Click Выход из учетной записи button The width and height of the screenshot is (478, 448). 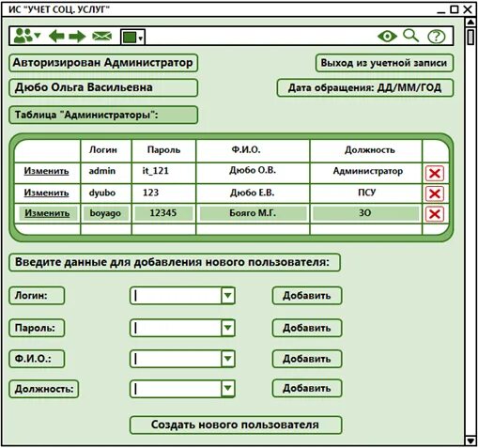(384, 63)
